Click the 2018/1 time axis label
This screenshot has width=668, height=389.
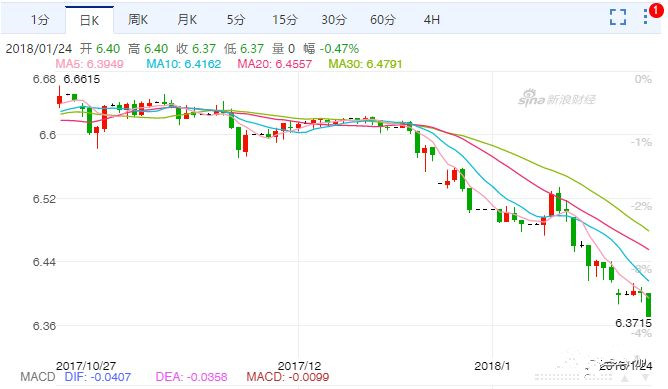(492, 366)
